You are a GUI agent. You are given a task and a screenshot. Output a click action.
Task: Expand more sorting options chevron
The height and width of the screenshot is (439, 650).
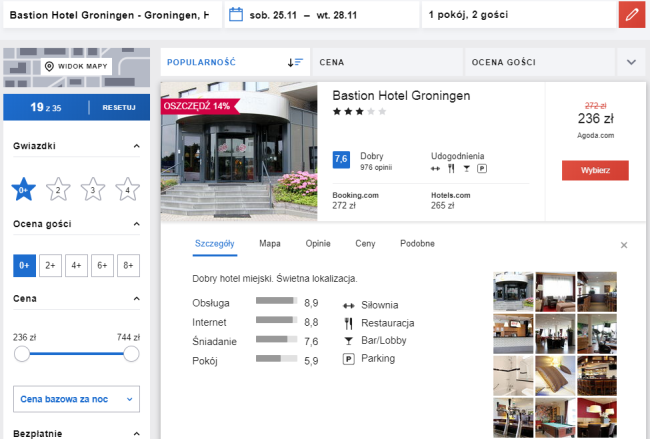pos(631,62)
